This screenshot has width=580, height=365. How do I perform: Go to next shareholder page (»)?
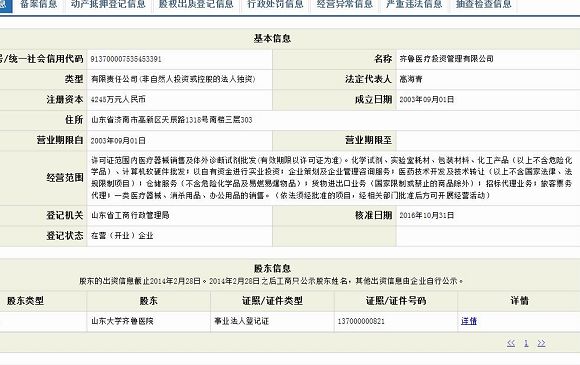point(541,343)
